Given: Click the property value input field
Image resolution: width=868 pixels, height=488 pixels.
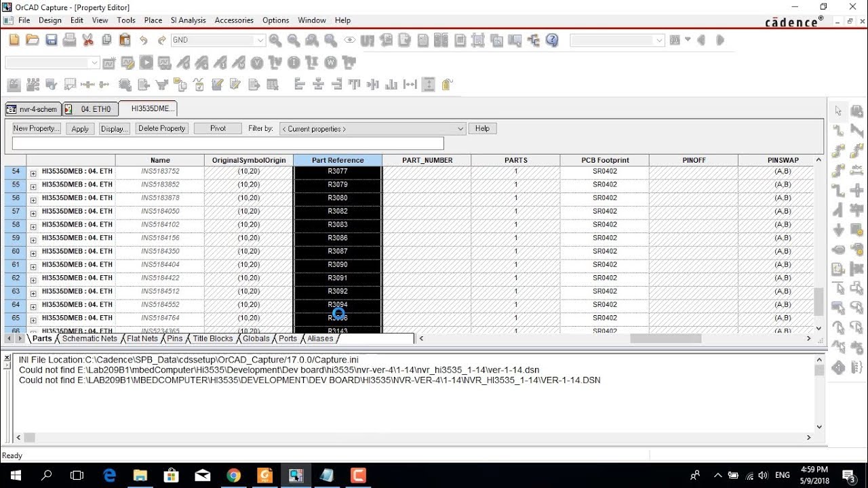Looking at the screenshot, I should (228, 144).
